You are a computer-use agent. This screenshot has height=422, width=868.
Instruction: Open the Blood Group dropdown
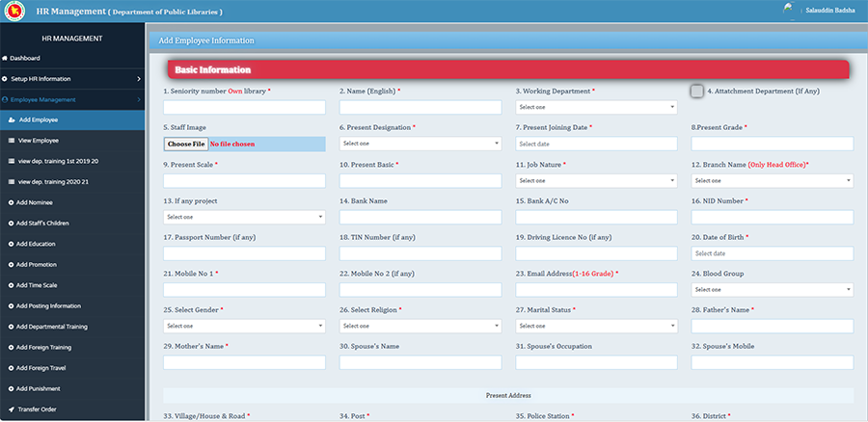[x=773, y=290]
